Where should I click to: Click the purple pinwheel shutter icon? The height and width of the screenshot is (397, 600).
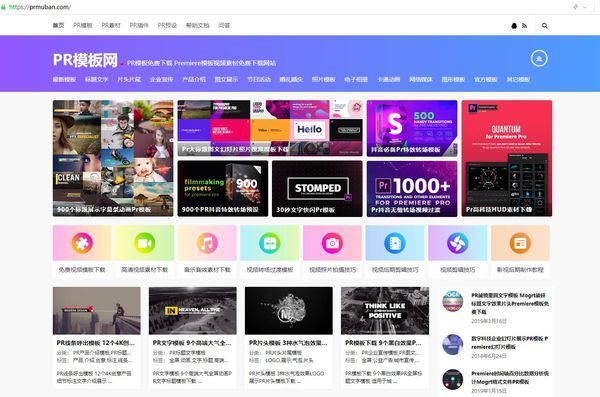458,243
